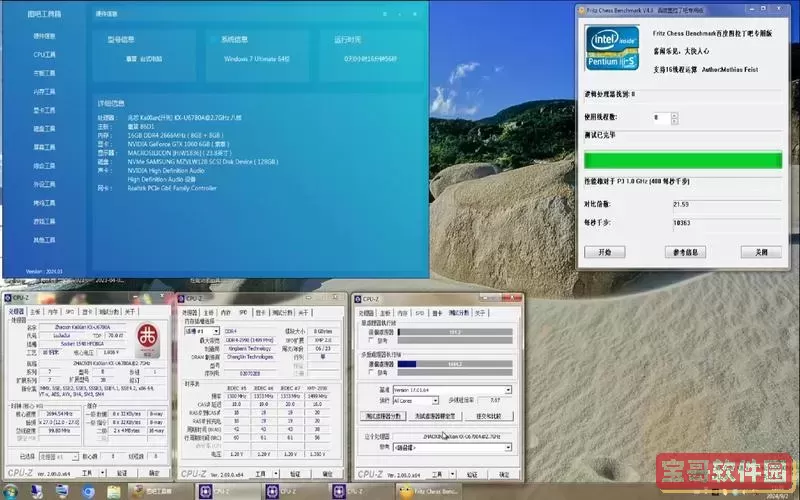Click the 对比倍数 value 21.59
This screenshot has height=500, width=800.
[681, 204]
